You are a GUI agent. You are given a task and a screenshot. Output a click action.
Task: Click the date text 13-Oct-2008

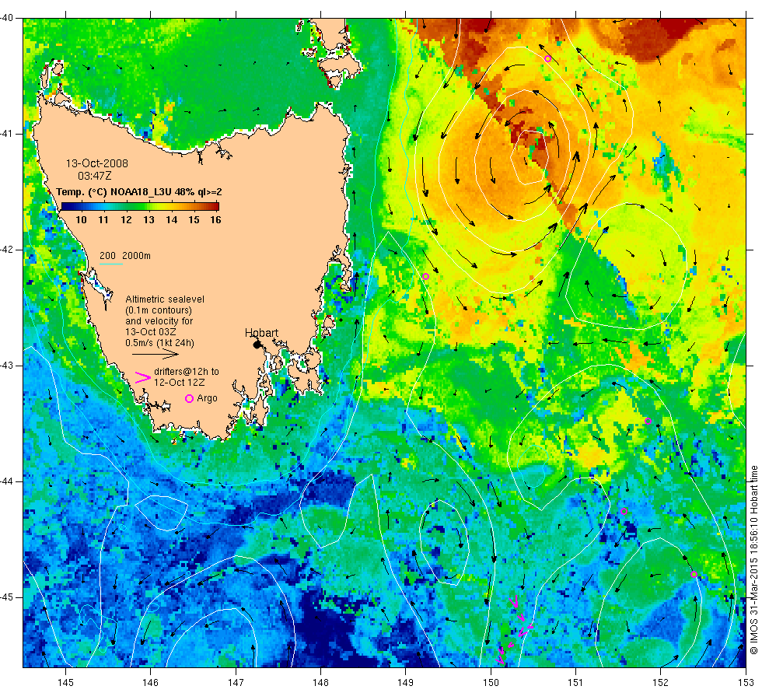tap(97, 163)
